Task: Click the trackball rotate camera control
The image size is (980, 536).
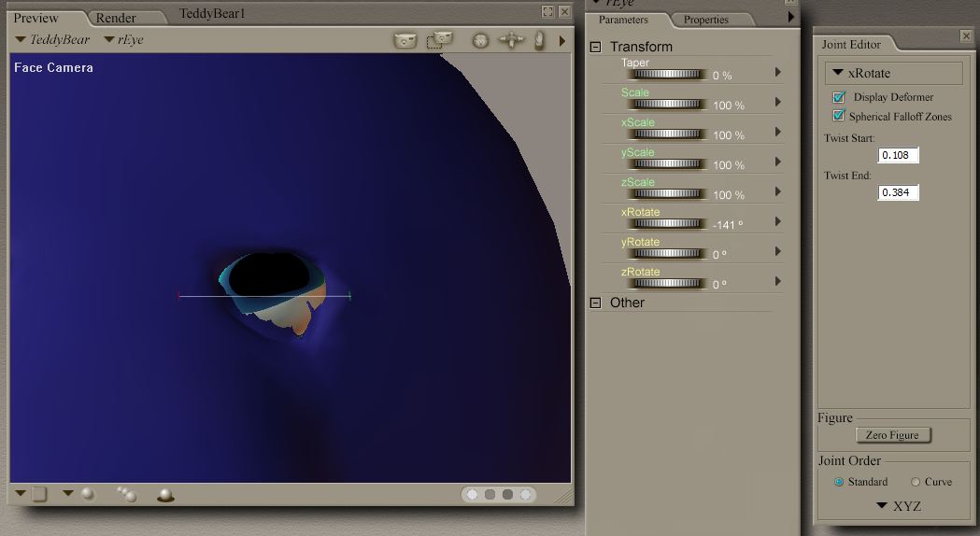Action: [x=480, y=41]
